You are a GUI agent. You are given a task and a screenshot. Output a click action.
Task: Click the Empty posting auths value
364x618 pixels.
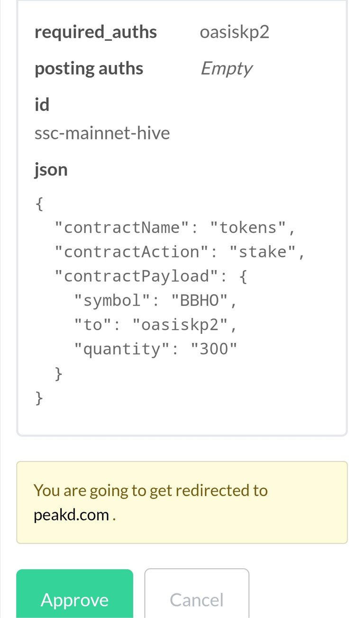227,69
